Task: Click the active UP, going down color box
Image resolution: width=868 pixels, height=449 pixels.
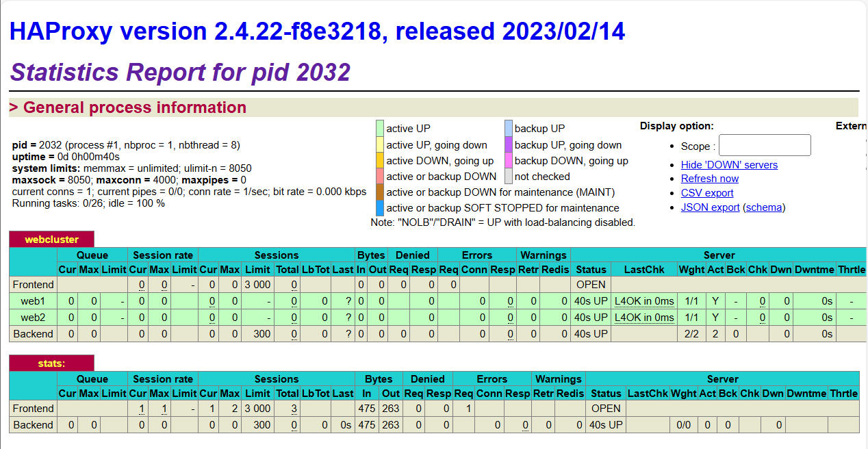Action: 380,144
